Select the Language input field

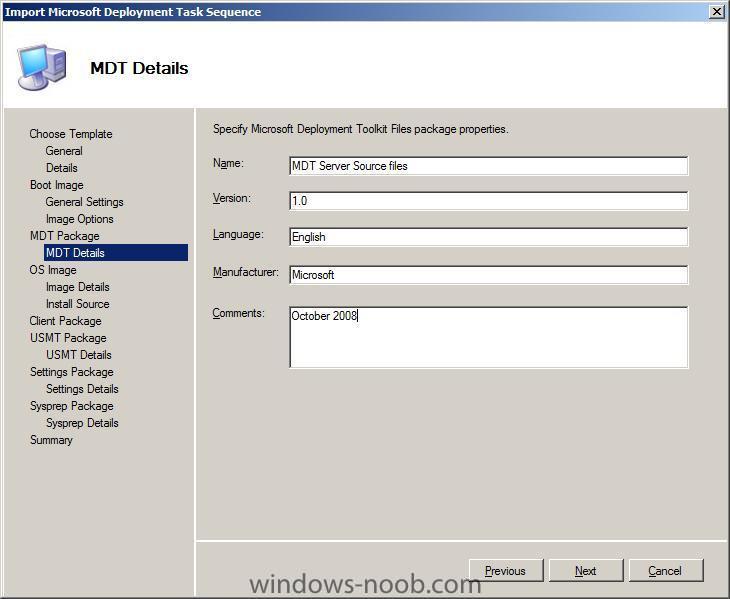(x=488, y=237)
